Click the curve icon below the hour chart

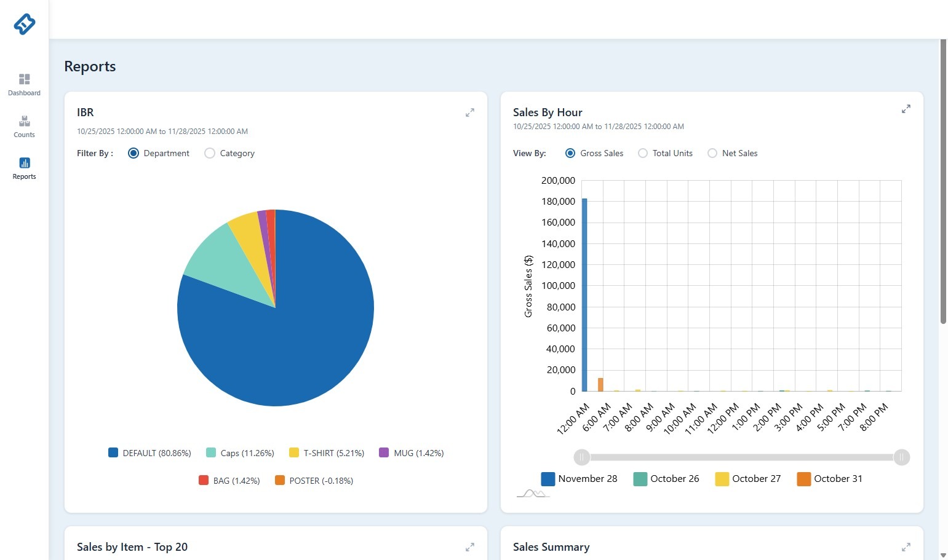coord(533,493)
